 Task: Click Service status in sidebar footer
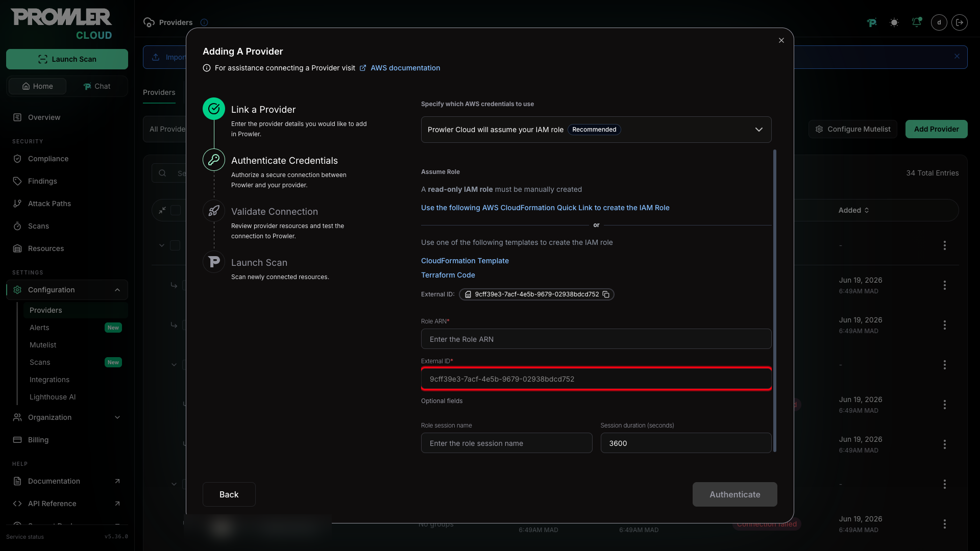pyautogui.click(x=25, y=537)
